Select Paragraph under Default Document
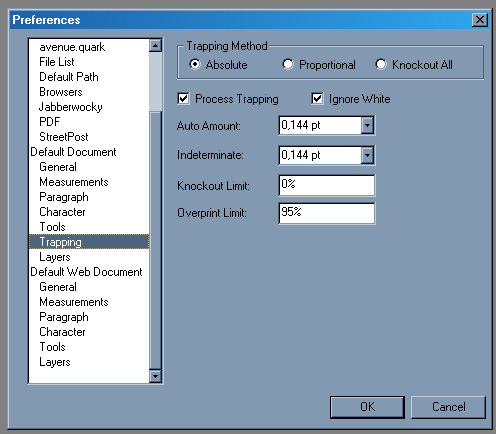The image size is (496, 434). click(89, 197)
